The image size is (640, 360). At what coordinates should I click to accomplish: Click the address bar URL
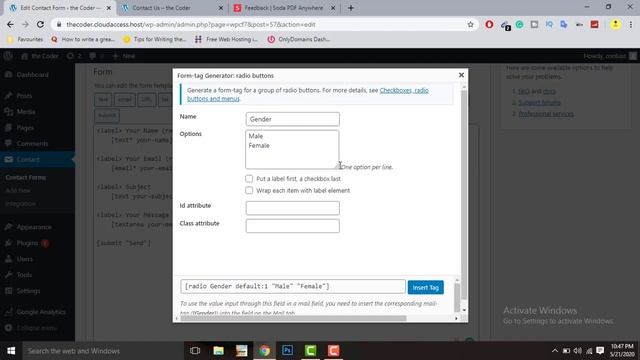coord(191,24)
